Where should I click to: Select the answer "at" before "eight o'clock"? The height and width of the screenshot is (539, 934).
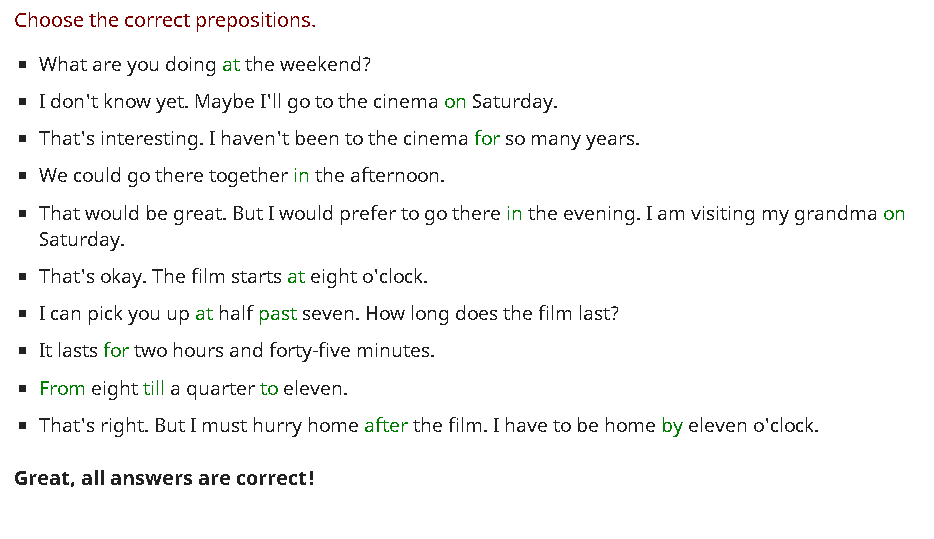[296, 277]
